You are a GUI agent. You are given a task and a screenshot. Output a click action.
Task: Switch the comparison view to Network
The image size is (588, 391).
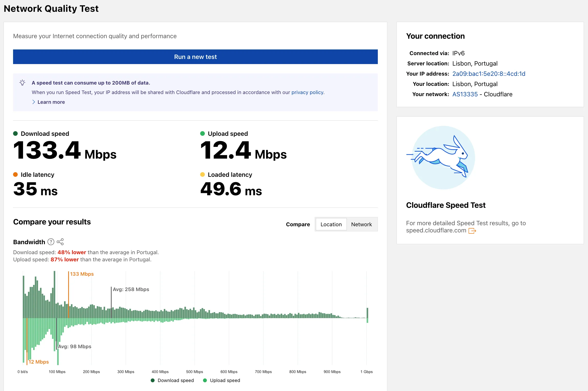point(362,224)
